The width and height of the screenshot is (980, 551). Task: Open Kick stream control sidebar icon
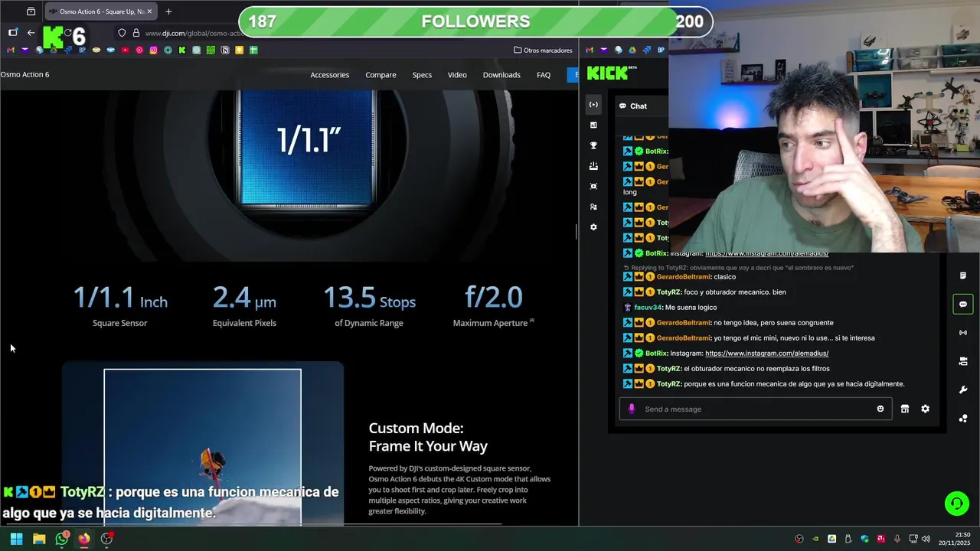coord(593,105)
